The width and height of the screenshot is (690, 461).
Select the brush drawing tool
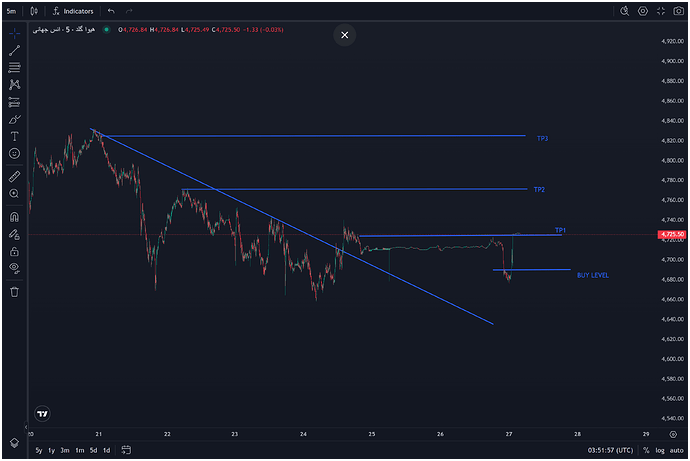pyautogui.click(x=15, y=119)
